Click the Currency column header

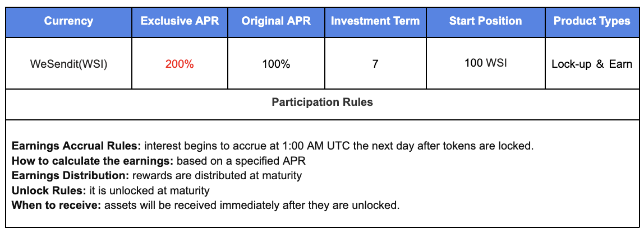tap(68, 21)
